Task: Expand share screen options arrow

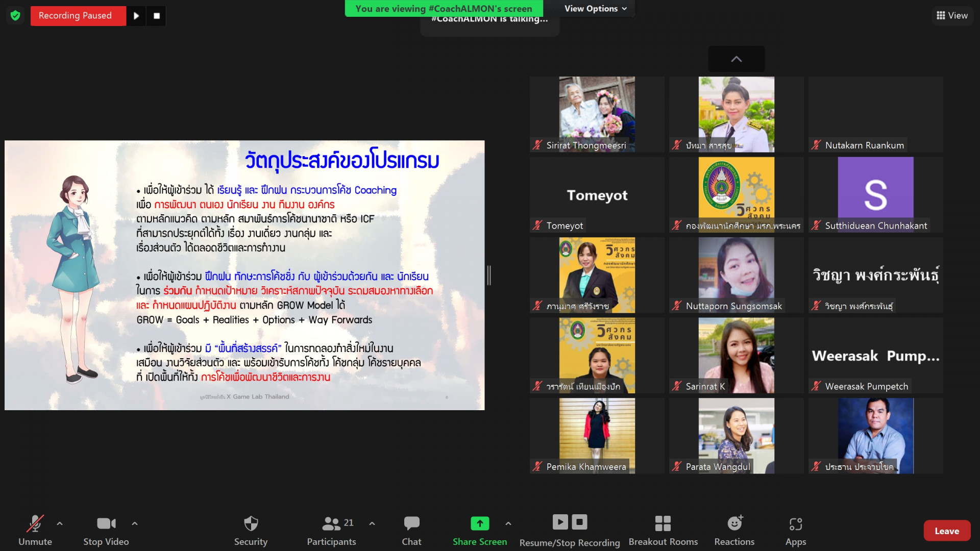Action: (x=508, y=523)
